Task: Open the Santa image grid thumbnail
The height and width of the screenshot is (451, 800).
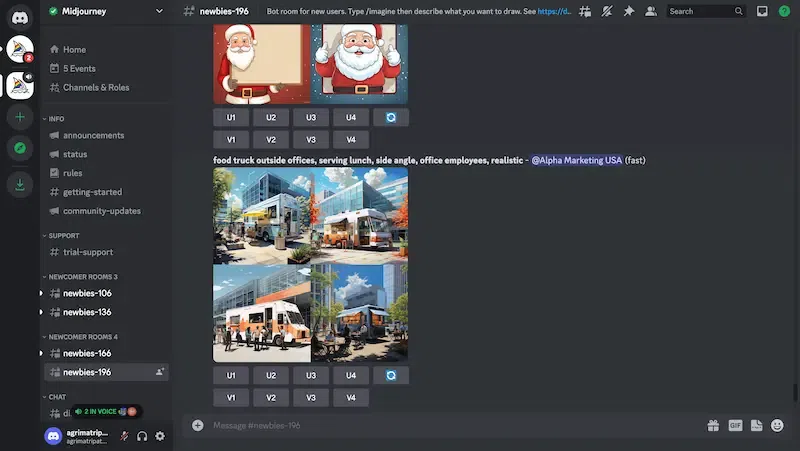Action: click(310, 64)
